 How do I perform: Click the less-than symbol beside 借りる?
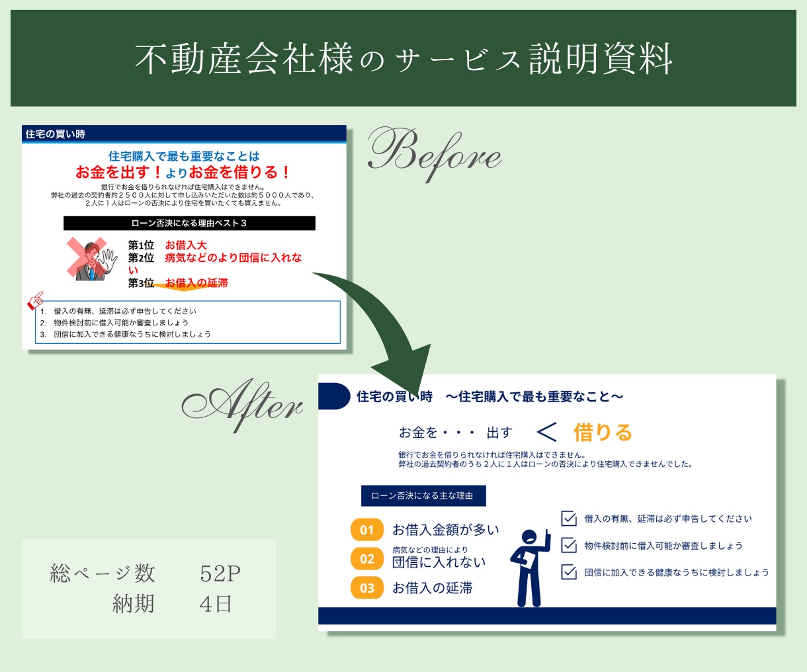546,433
